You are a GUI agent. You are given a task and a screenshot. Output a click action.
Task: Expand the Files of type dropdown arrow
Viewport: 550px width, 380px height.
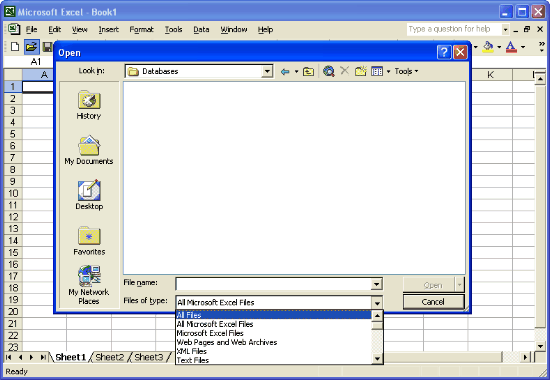[x=377, y=302]
